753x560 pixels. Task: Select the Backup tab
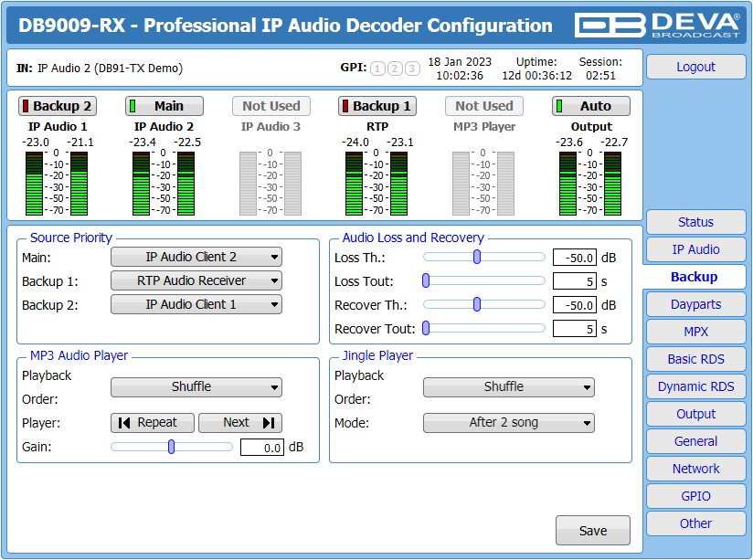pos(695,277)
